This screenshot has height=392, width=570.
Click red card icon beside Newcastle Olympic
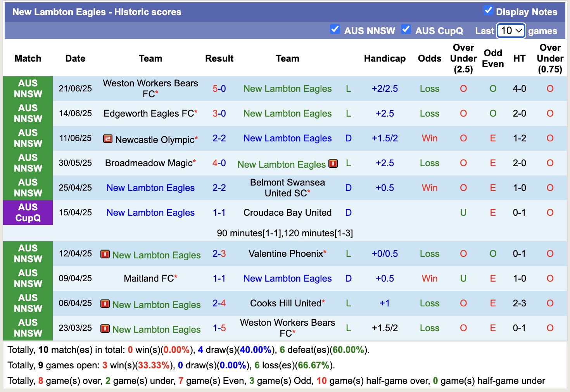tap(107, 139)
